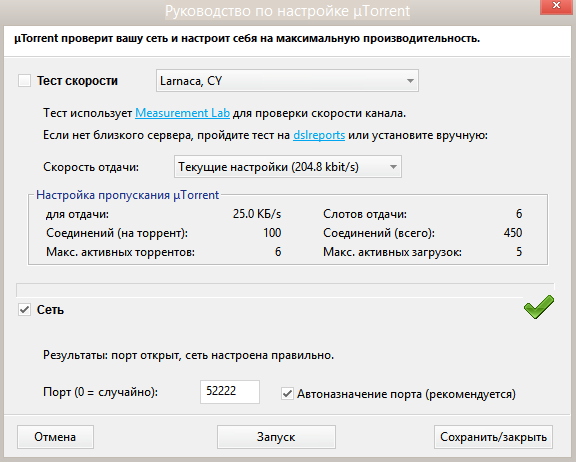The width and height of the screenshot is (576, 462).
Task: Click the Отмена button
Action: point(55,437)
